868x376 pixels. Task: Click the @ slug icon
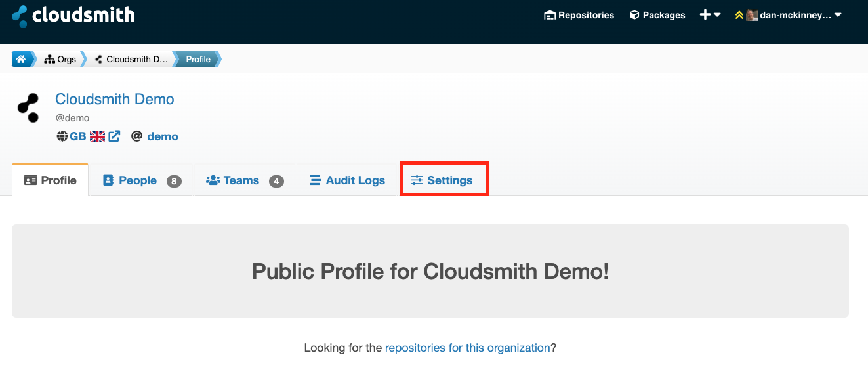click(x=137, y=136)
